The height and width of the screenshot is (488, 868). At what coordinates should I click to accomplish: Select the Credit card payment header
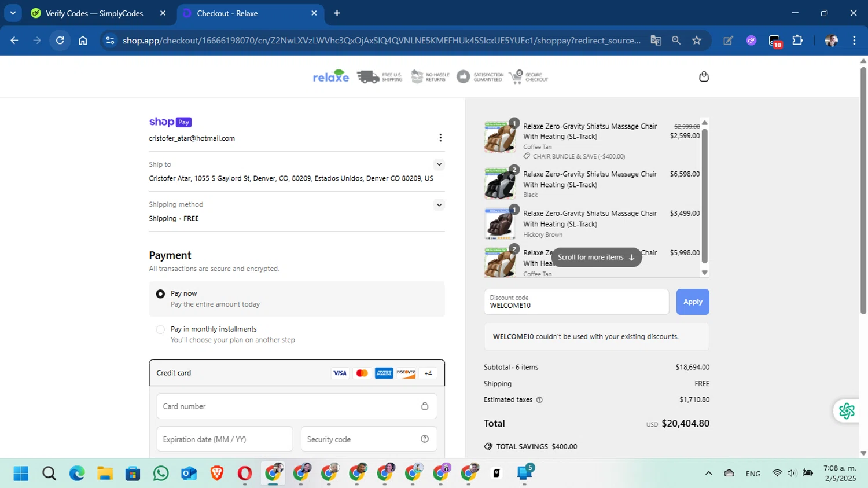tap(297, 373)
